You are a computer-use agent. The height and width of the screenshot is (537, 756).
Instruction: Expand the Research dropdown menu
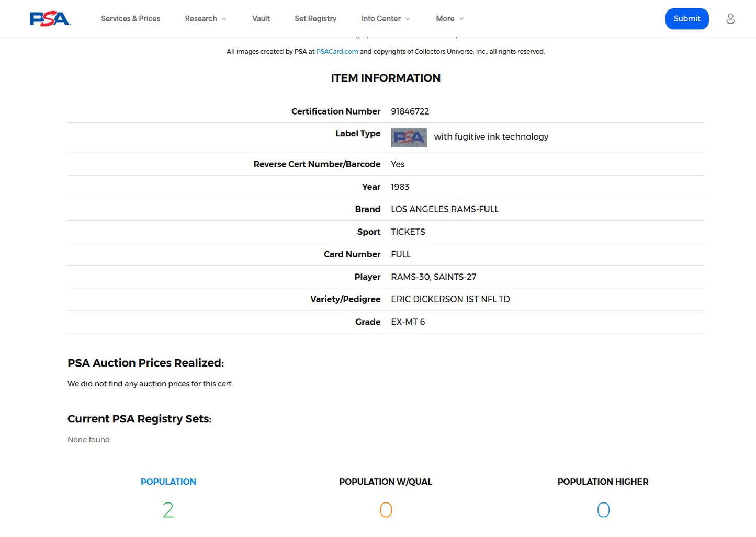pyautogui.click(x=206, y=19)
